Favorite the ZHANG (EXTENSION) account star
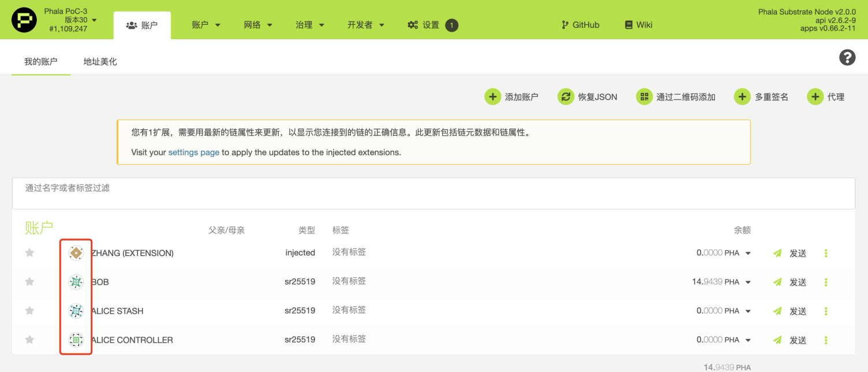The image size is (868, 372). tap(29, 253)
